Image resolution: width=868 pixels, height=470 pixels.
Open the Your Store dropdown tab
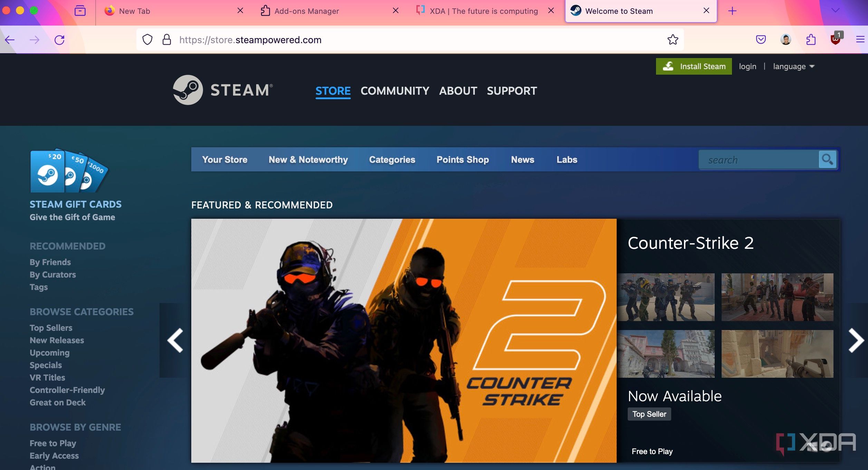(x=225, y=160)
